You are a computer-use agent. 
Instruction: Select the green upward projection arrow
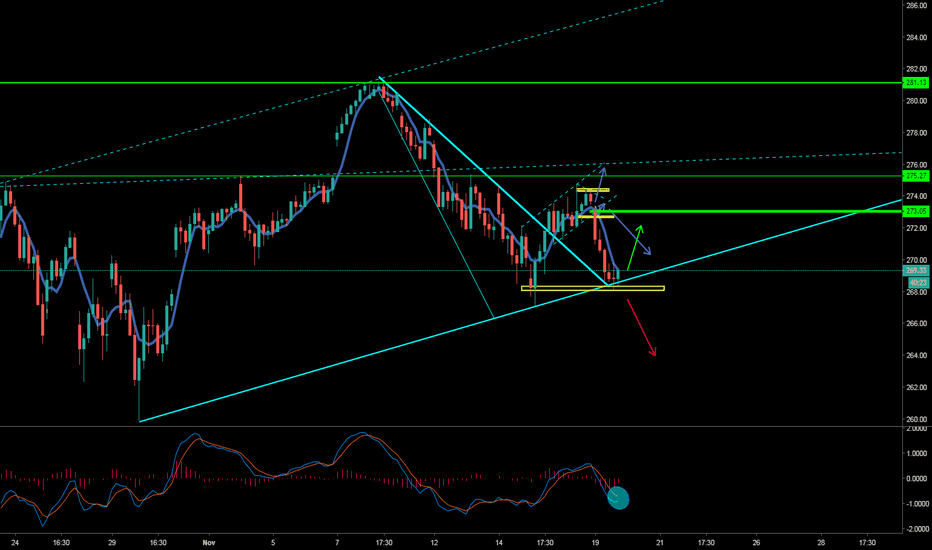coord(635,247)
